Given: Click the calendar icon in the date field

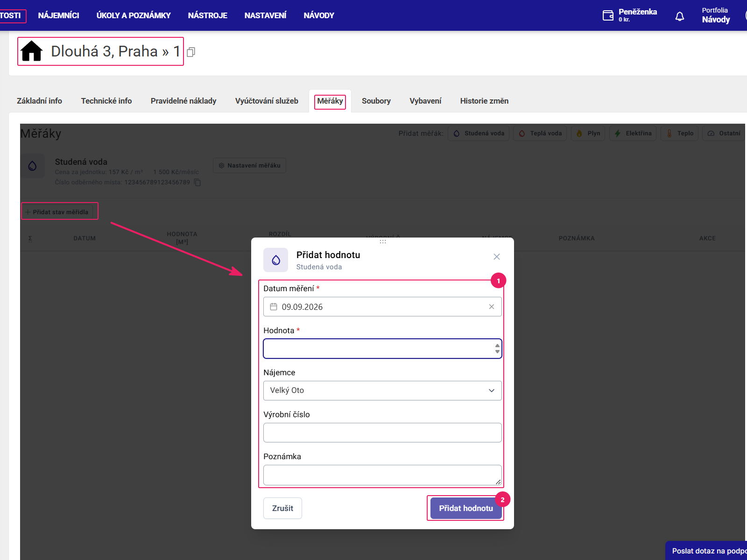Looking at the screenshot, I should click(x=274, y=307).
